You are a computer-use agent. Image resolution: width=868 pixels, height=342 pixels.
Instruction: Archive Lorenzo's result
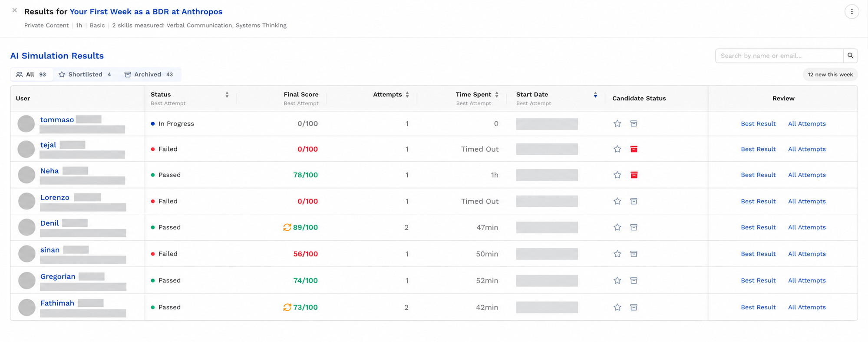click(634, 201)
